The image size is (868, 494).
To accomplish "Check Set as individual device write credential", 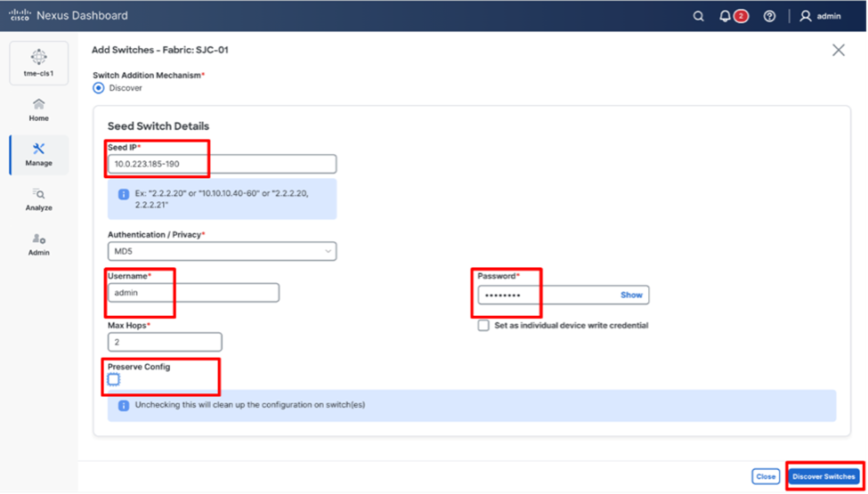I will [483, 325].
